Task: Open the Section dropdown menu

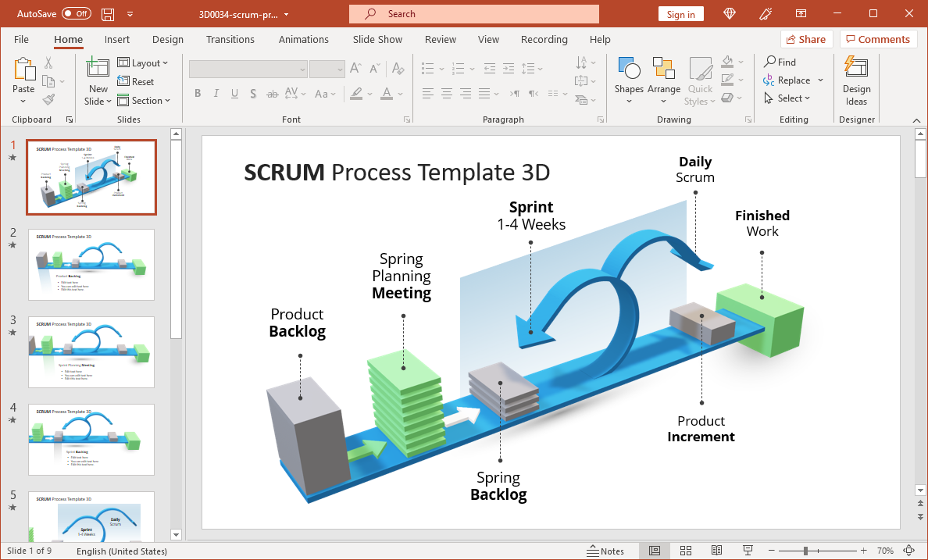Action: tap(144, 101)
